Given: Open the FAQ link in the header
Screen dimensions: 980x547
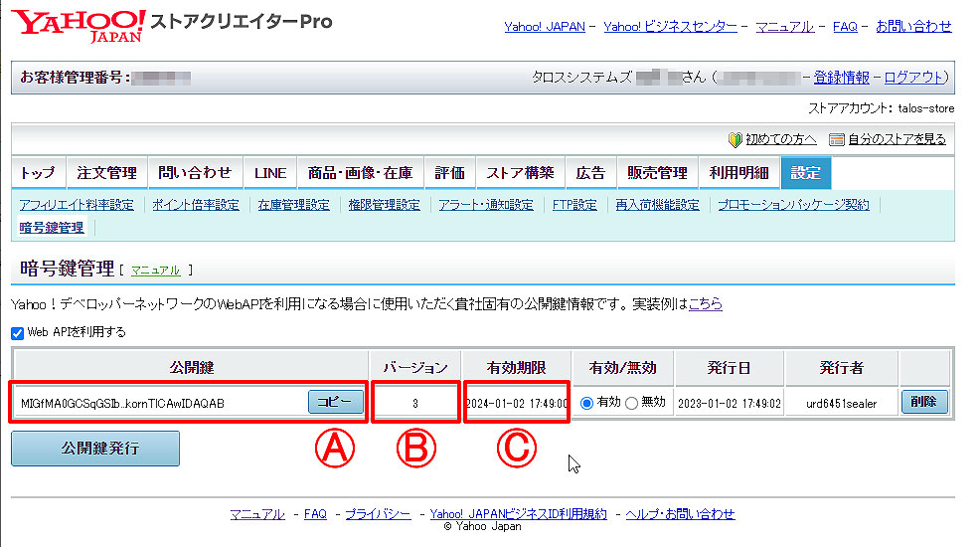Looking at the screenshot, I should coord(845,26).
